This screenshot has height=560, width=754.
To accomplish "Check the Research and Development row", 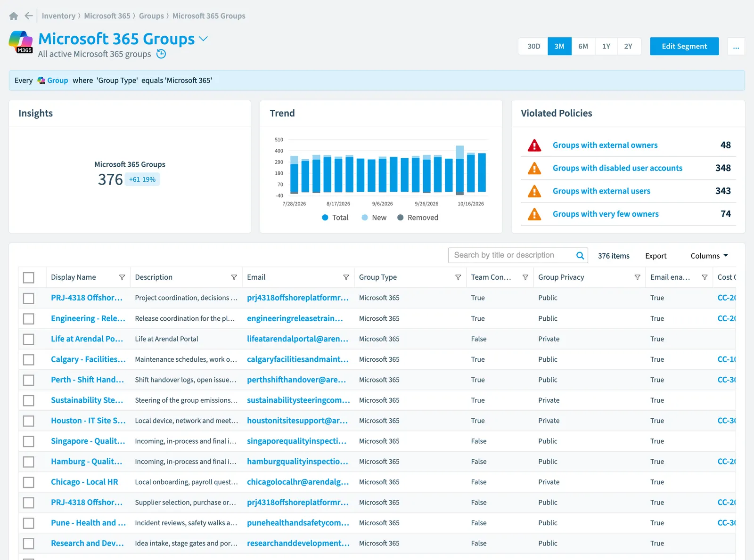I will click(29, 544).
